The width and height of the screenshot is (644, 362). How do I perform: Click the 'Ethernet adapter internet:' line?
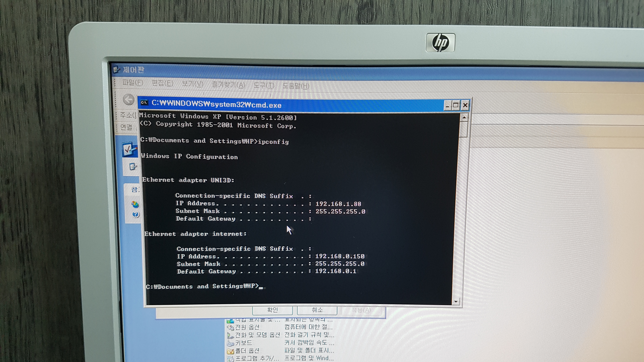coord(195,234)
